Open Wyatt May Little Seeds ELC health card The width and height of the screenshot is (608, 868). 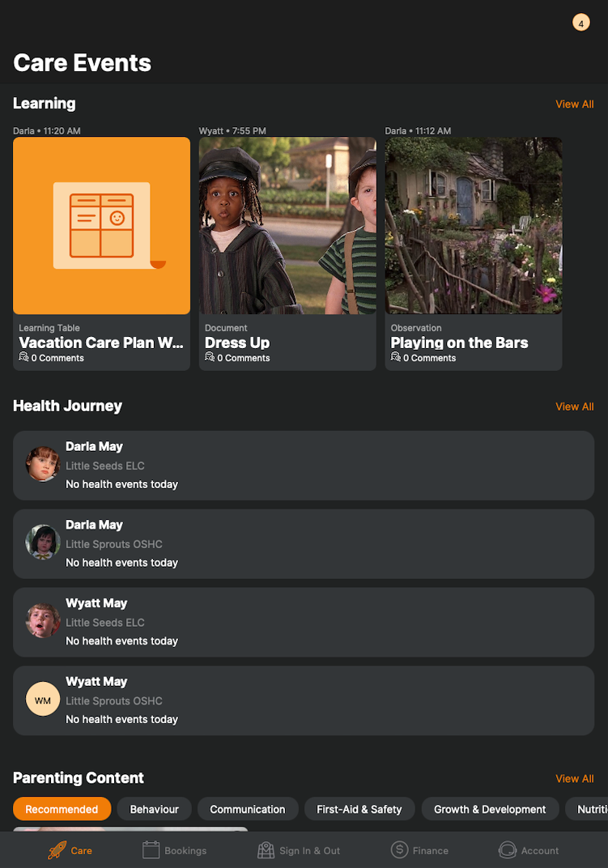tap(304, 622)
